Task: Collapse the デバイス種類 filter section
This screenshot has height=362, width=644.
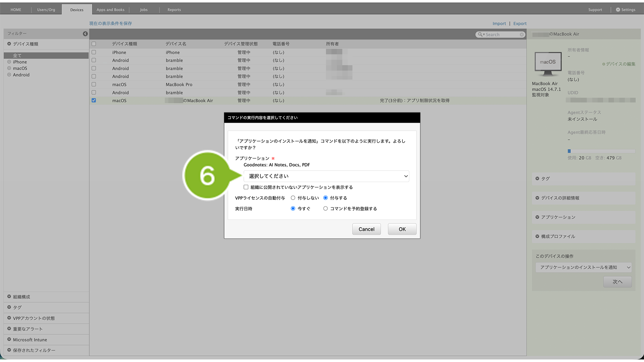Action: (46, 44)
